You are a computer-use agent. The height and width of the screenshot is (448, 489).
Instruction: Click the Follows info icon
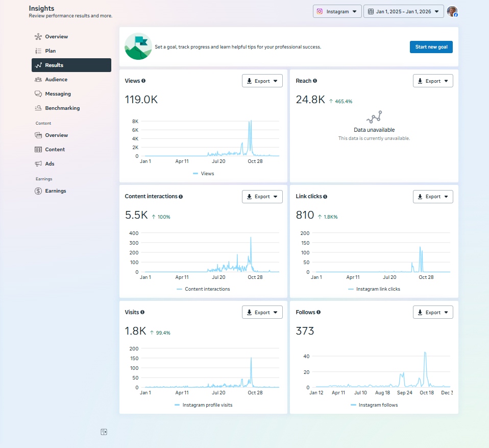(319, 312)
